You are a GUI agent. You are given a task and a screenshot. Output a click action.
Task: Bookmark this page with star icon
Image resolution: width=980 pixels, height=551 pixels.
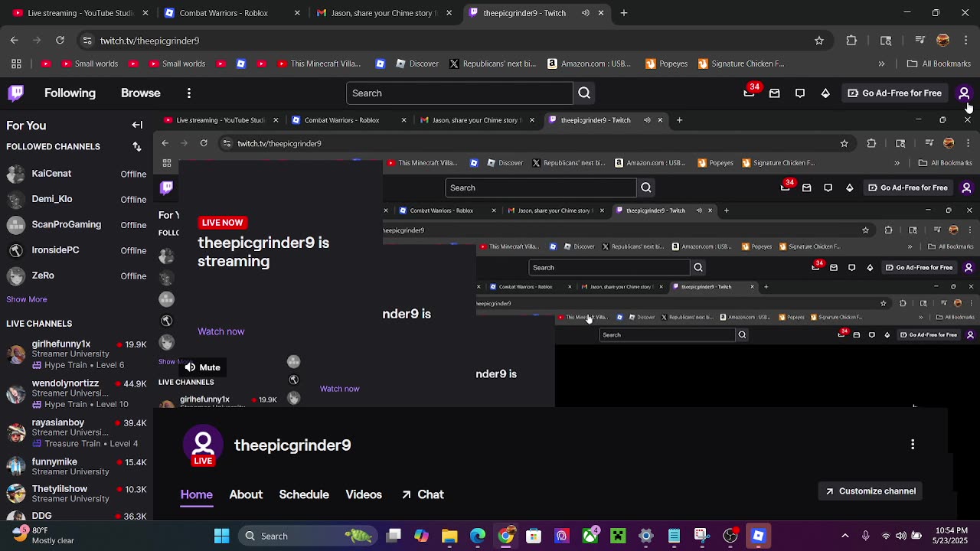[x=819, y=41]
